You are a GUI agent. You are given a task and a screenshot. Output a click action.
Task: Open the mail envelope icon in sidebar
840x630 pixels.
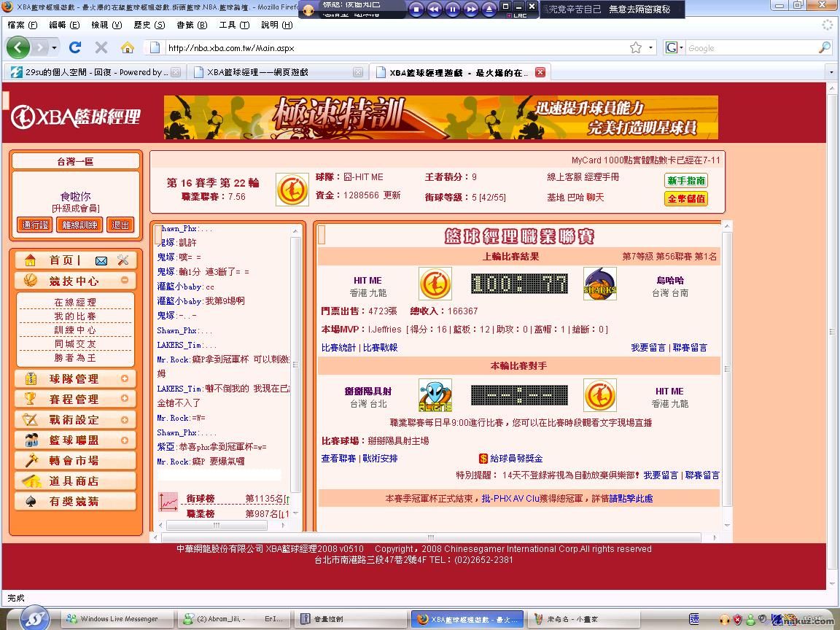tap(101, 260)
